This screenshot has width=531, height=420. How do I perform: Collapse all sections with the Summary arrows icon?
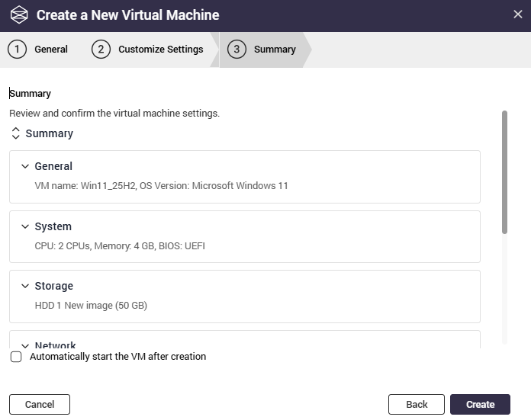16,133
